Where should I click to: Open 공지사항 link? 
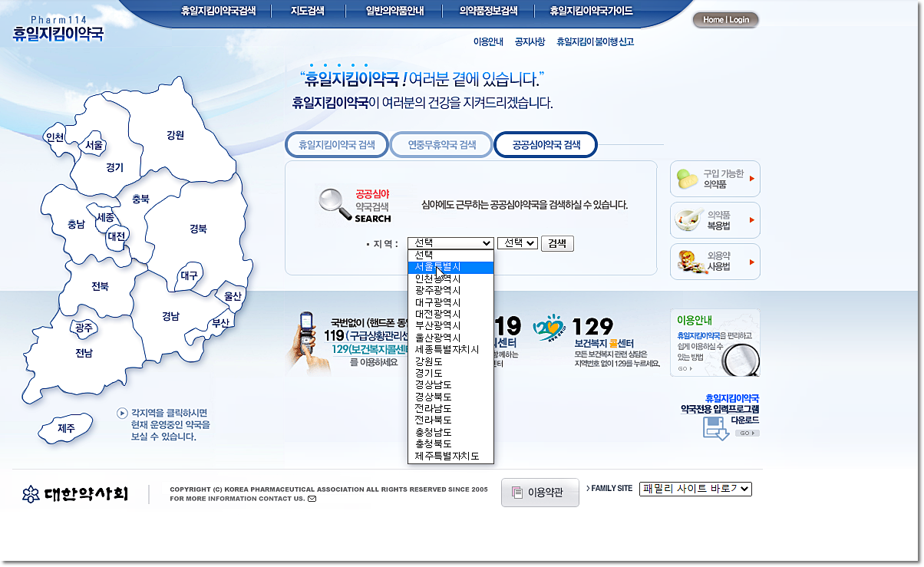point(530,42)
